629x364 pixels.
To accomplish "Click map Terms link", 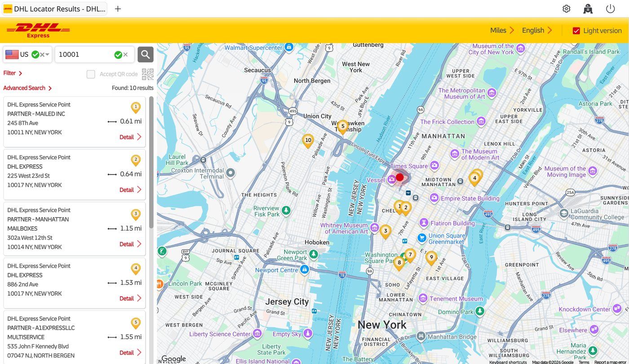I will (584, 362).
